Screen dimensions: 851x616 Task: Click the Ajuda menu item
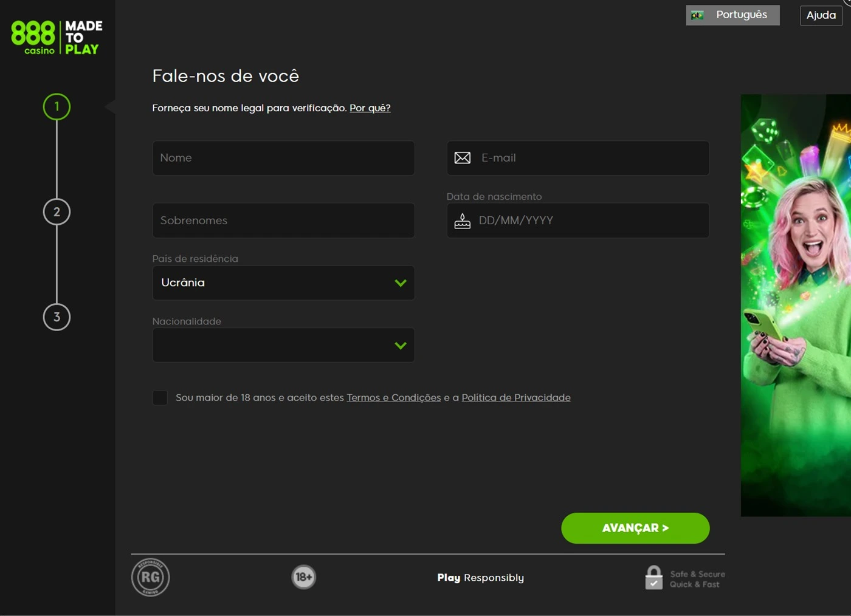[821, 15]
